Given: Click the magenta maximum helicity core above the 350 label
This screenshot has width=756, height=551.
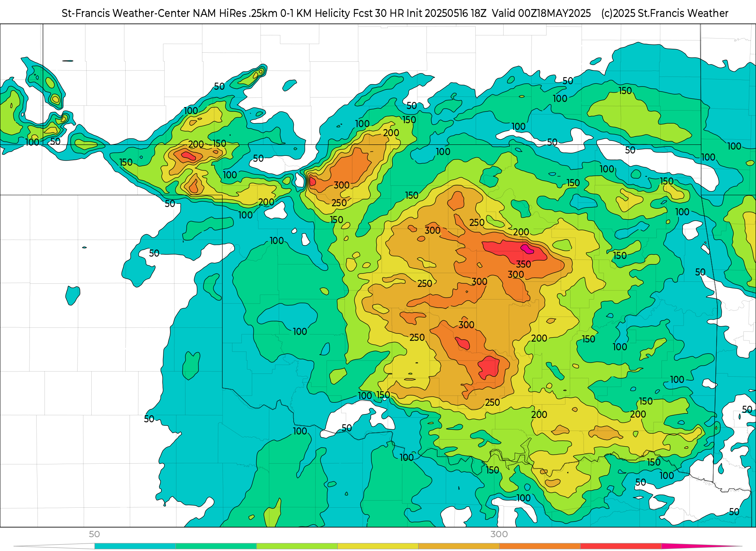Looking at the screenshot, I should pos(527,249).
